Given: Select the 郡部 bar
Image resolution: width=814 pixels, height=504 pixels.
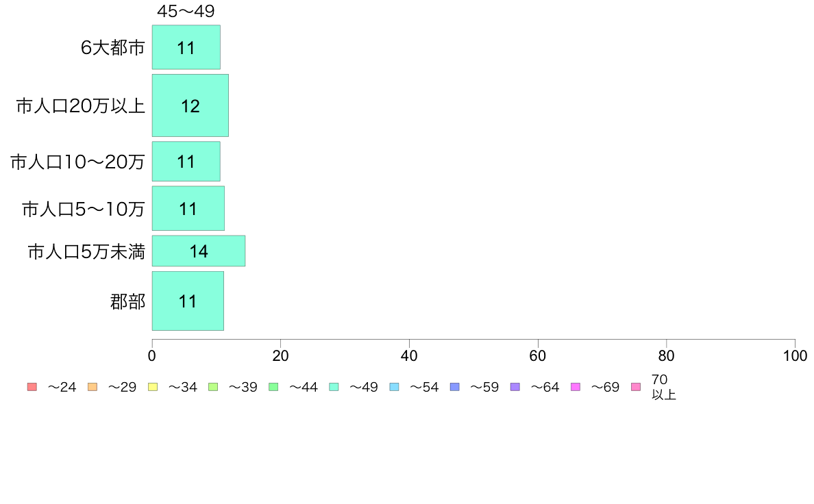Looking at the screenshot, I should pyautogui.click(x=188, y=301).
